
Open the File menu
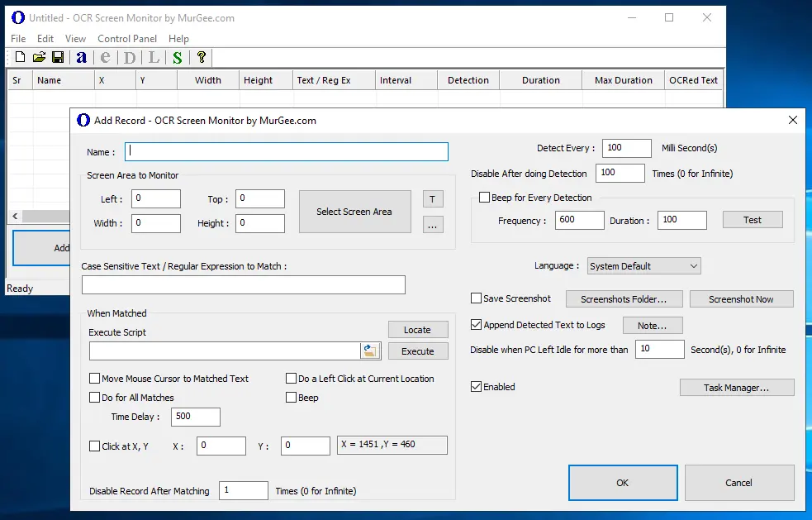pyautogui.click(x=18, y=39)
